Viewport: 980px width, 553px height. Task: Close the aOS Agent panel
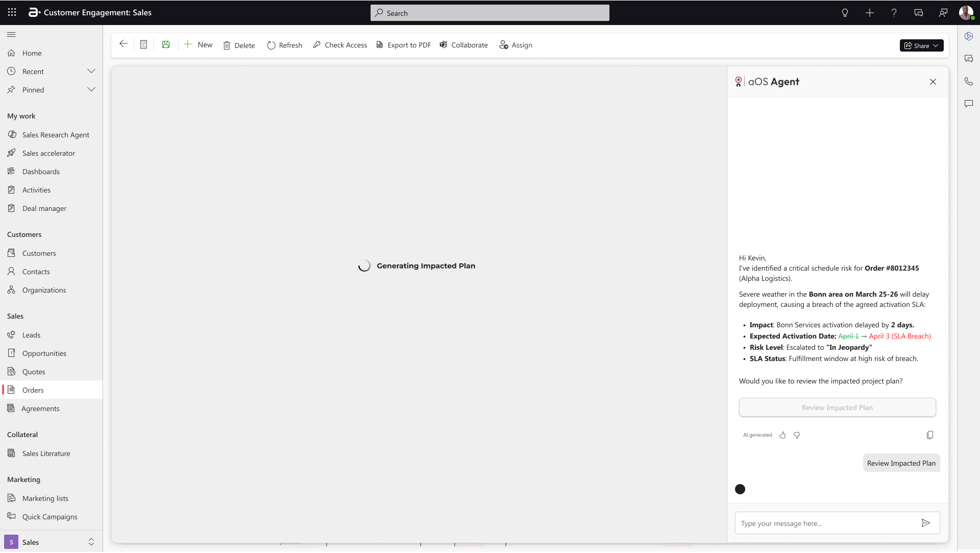[x=933, y=82]
